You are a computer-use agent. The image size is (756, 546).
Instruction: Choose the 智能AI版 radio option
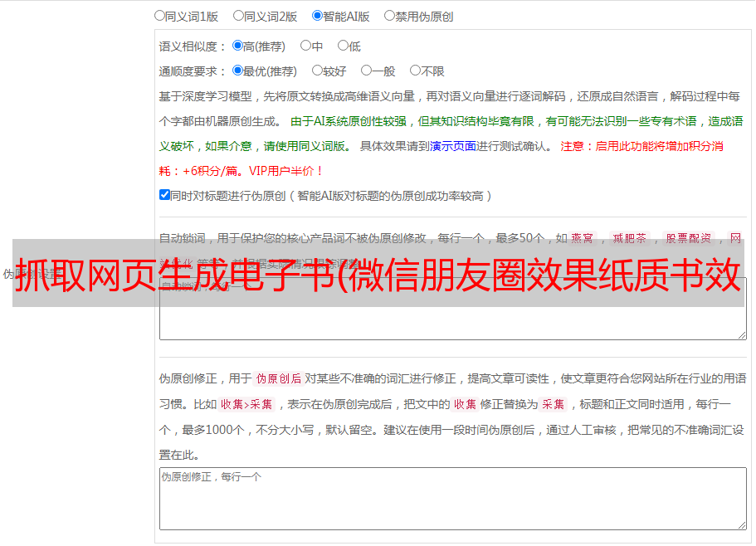[x=317, y=16]
